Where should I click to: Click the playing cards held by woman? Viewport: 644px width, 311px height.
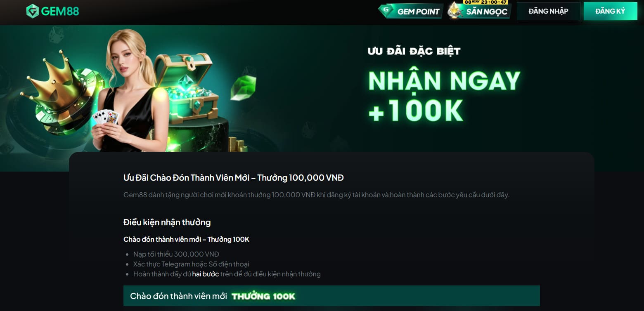pyautogui.click(x=105, y=117)
